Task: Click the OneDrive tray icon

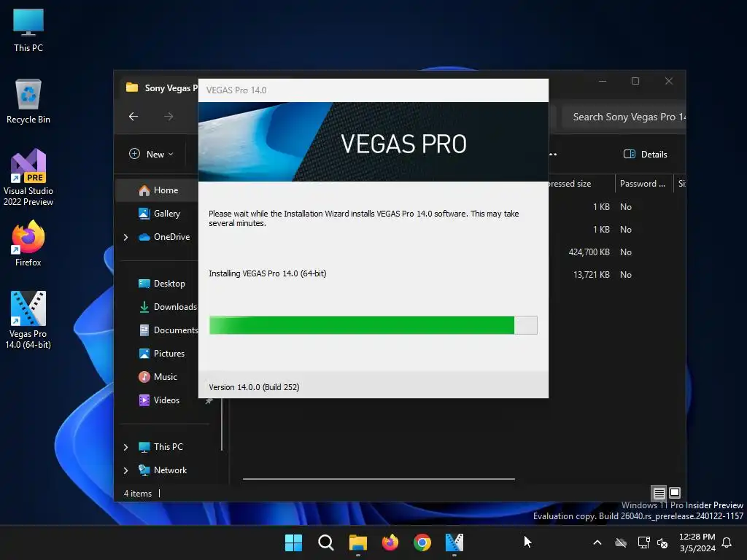Action: click(620, 542)
